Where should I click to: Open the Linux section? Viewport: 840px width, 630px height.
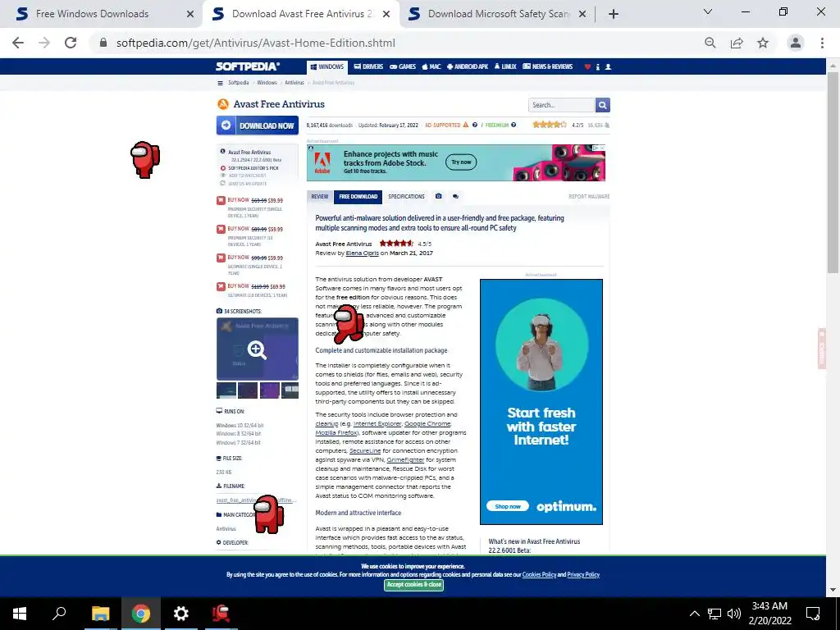[x=505, y=67]
